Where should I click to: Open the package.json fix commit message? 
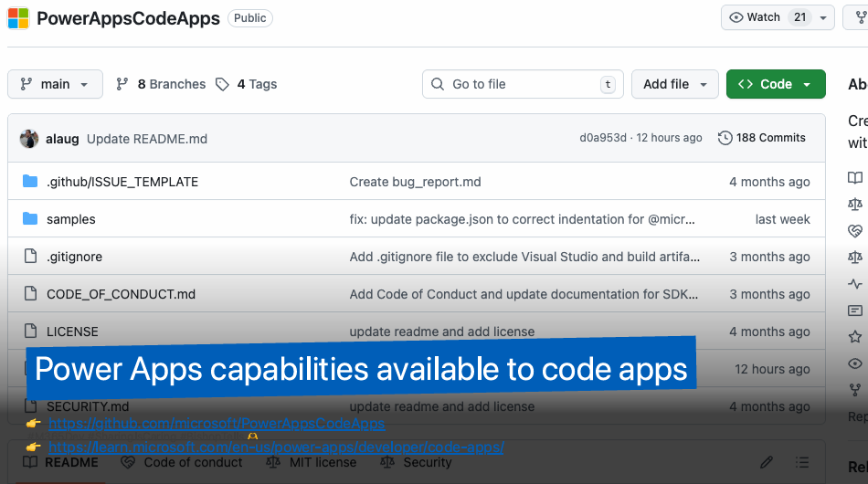[x=522, y=219]
